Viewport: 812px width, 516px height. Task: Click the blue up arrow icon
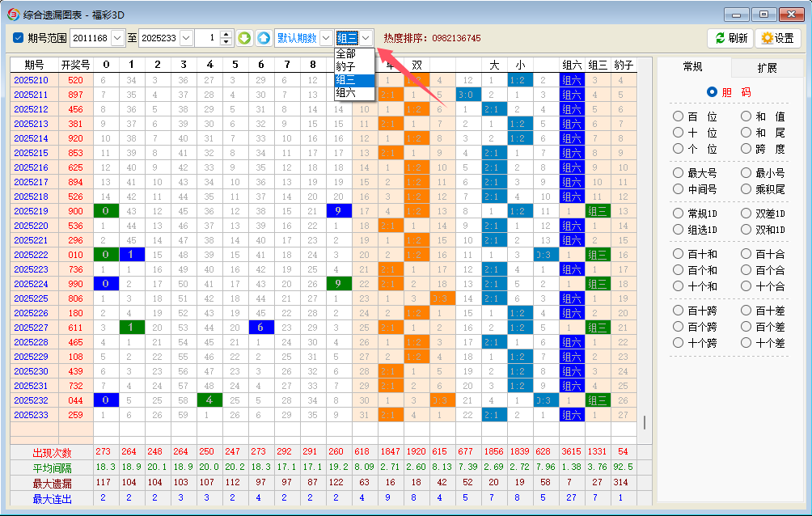(264, 38)
